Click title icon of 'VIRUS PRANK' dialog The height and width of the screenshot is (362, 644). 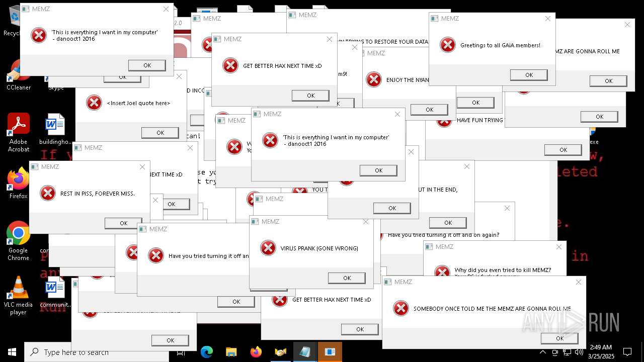point(255,222)
